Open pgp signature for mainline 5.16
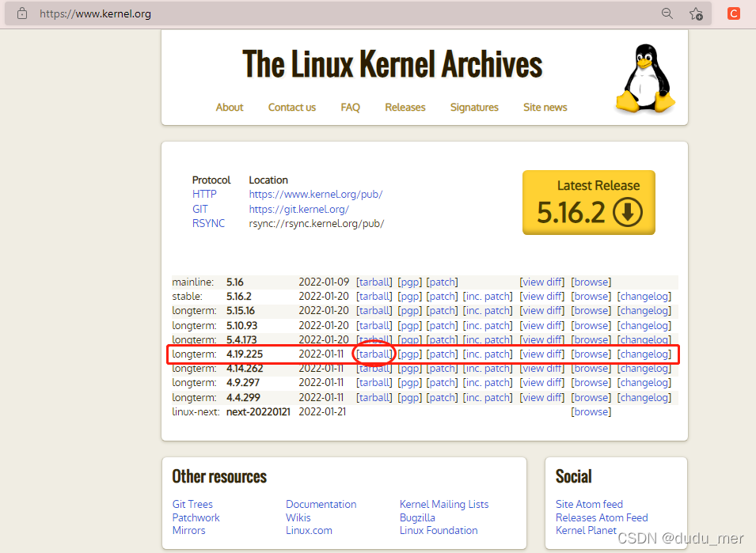Screen dimensions: 756x553 pyautogui.click(x=410, y=282)
